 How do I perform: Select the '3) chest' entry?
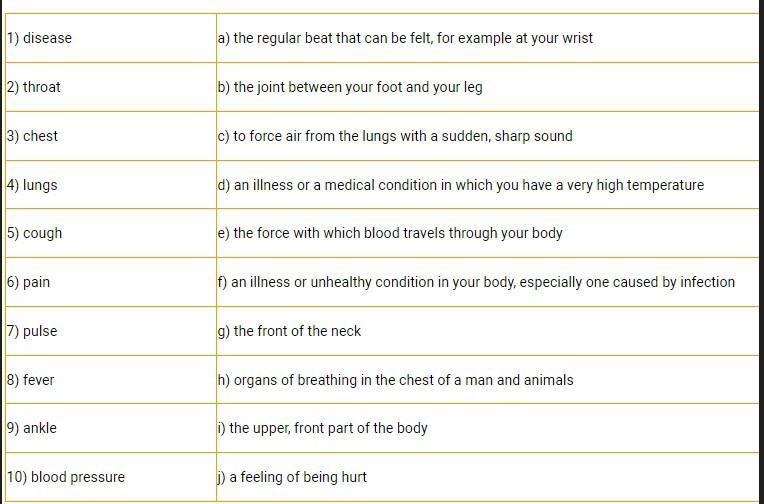click(33, 136)
